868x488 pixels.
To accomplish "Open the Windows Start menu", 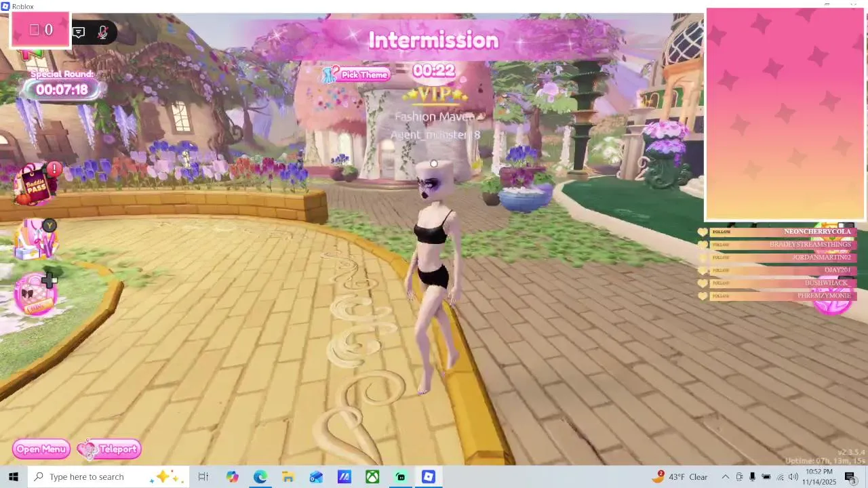I will pyautogui.click(x=14, y=477).
